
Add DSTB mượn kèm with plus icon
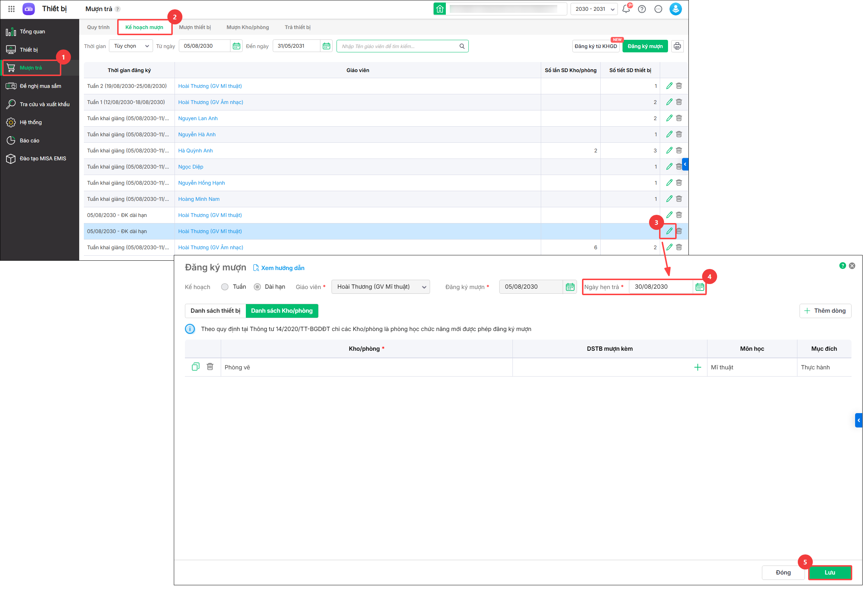pyautogui.click(x=697, y=368)
